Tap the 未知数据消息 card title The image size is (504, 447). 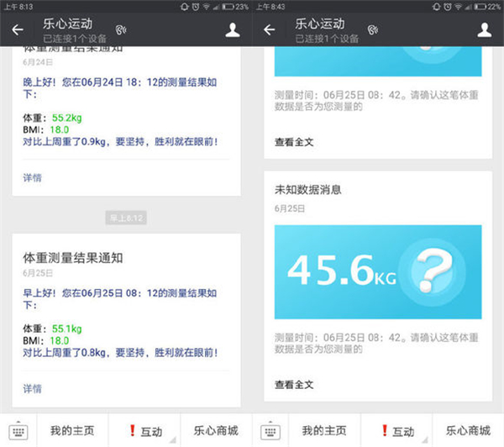coord(307,190)
